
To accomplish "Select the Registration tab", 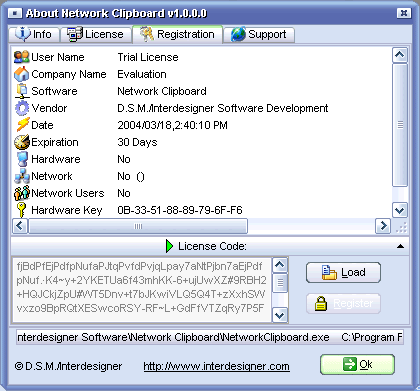I will tap(177, 34).
